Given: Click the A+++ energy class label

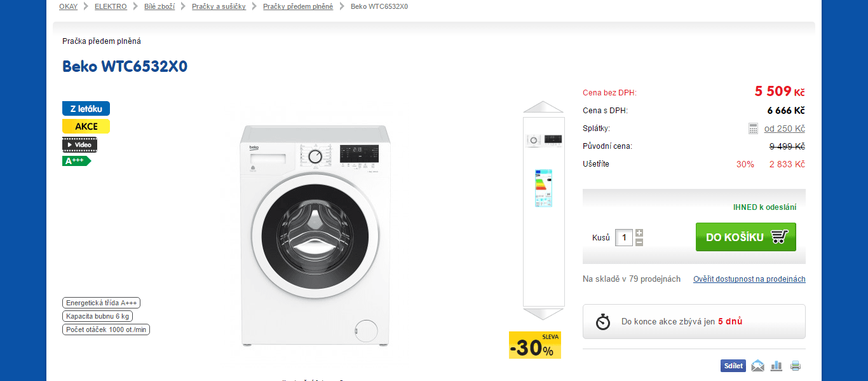Looking at the screenshot, I should tap(76, 161).
